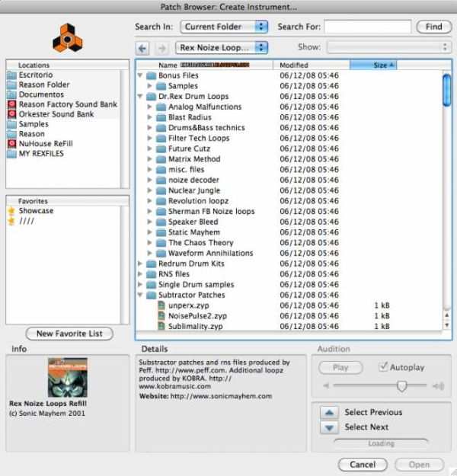Click the Play audition button

pyautogui.click(x=340, y=368)
